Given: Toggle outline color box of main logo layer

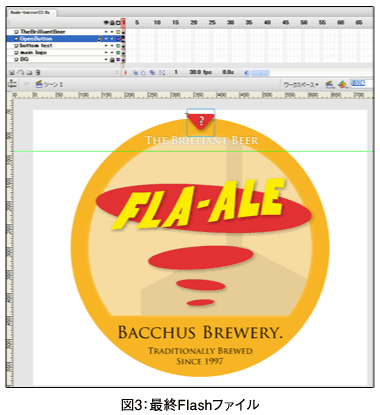Looking at the screenshot, I should coord(118,52).
